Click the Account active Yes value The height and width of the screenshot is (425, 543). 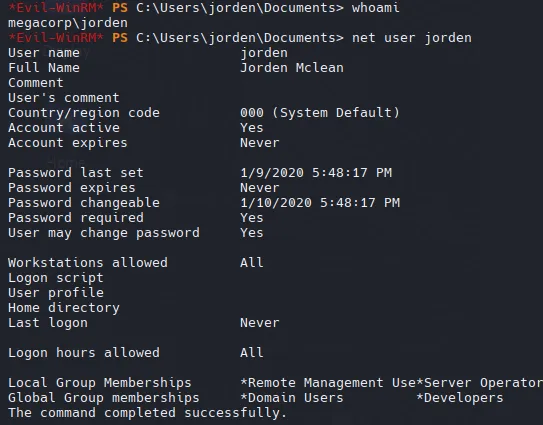coord(252,128)
